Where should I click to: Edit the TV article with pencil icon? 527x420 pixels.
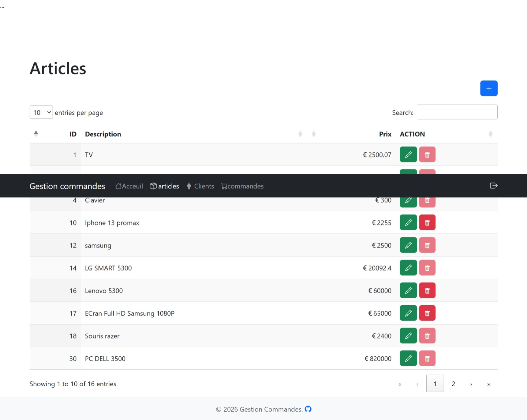[408, 154]
